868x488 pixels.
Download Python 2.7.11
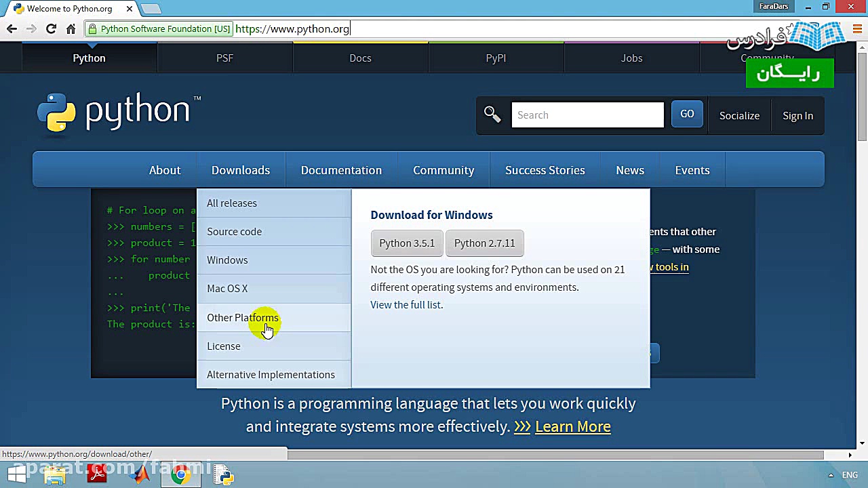485,243
